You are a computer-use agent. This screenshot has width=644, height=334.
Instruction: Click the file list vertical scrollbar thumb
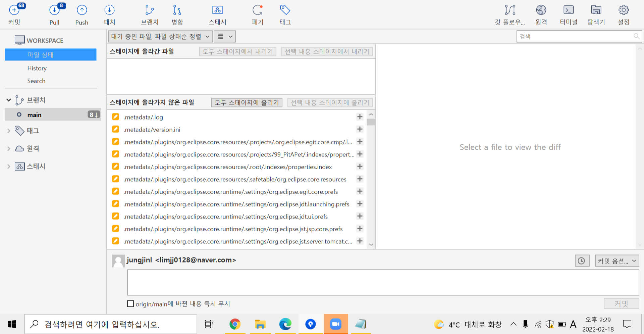(371, 122)
